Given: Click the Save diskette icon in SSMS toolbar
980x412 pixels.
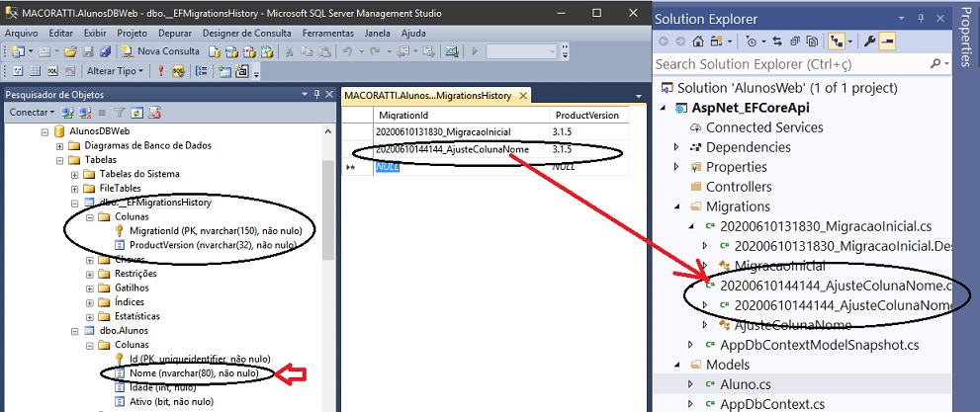Looking at the screenshot, I should (88, 51).
